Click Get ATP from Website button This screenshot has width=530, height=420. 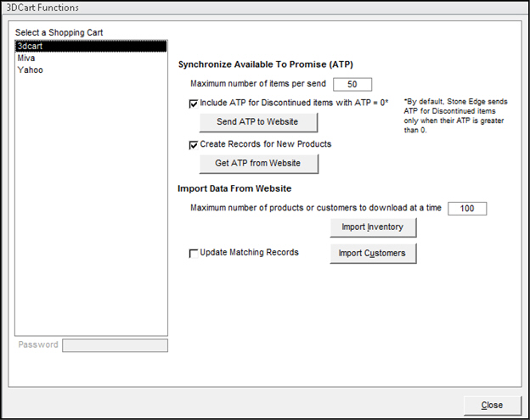[258, 164]
